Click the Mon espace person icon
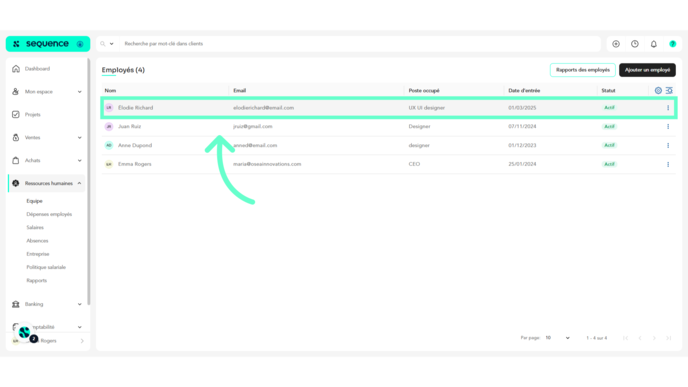The image size is (688, 387). click(16, 92)
